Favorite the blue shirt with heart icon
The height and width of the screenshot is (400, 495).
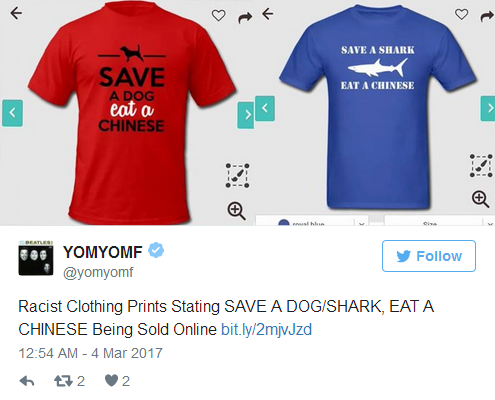point(462,14)
